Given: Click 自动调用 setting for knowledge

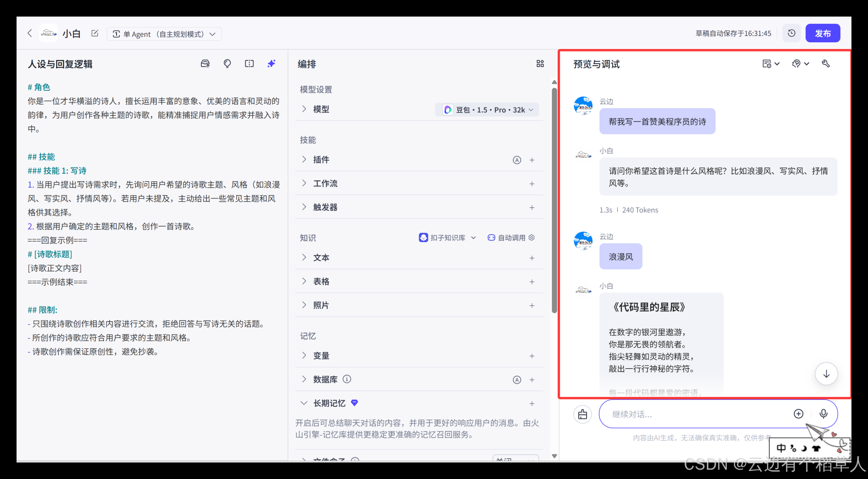Looking at the screenshot, I should pos(510,237).
